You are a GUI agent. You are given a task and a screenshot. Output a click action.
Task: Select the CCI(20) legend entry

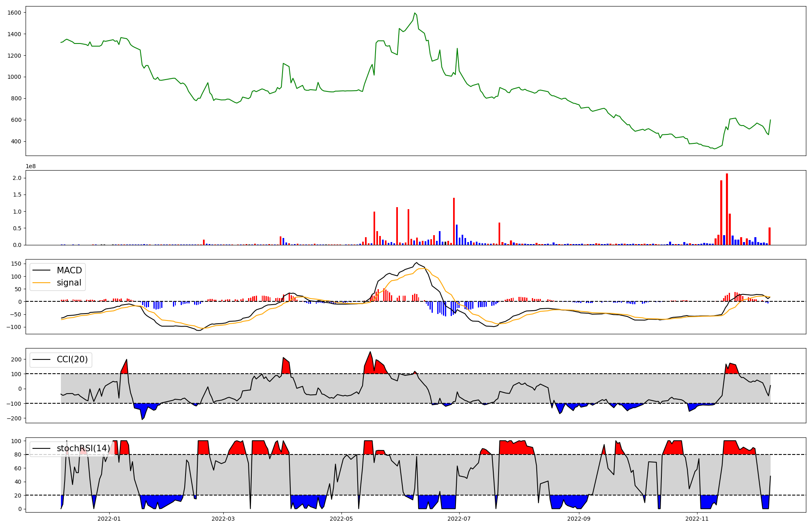(x=72, y=359)
